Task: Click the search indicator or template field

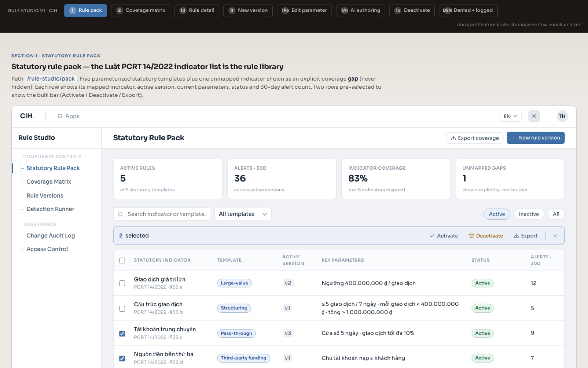Action: pos(162,214)
